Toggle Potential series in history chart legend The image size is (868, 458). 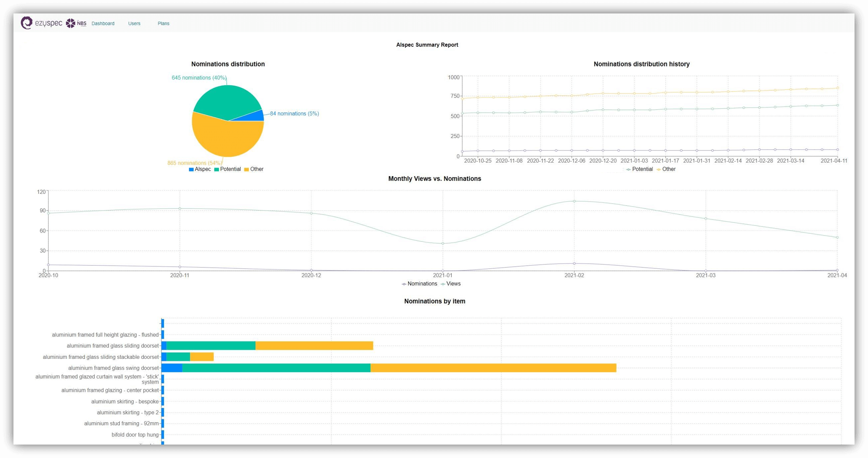(639, 169)
